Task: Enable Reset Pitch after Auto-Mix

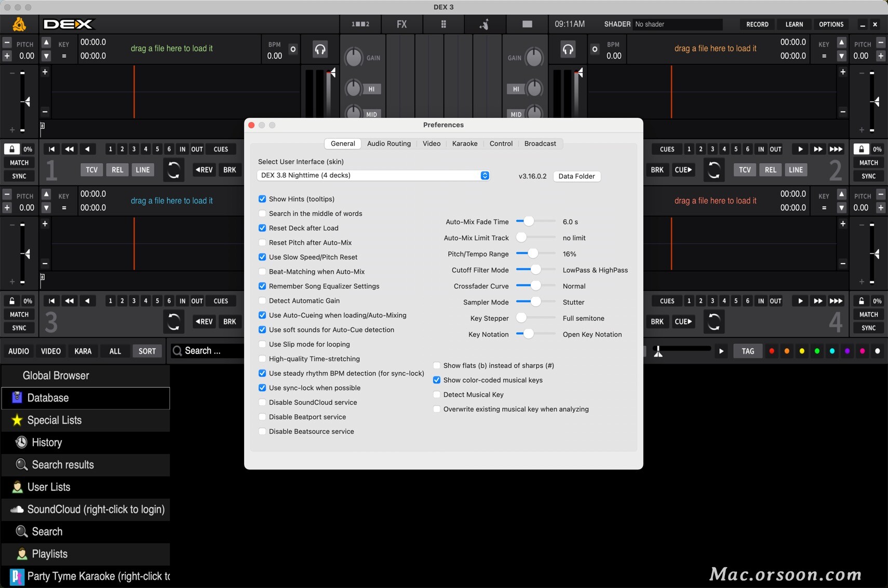Action: pos(262,242)
